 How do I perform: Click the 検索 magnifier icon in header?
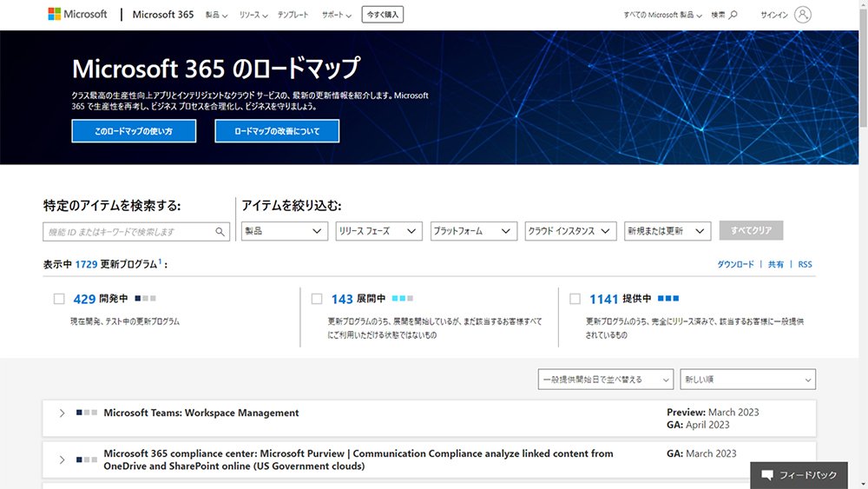click(733, 15)
